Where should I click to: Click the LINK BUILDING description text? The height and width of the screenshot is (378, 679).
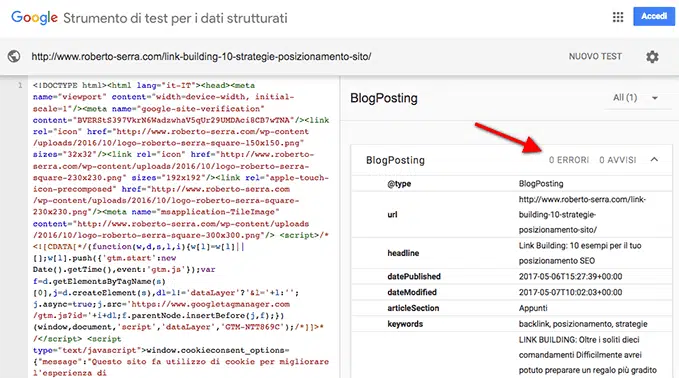click(588, 355)
